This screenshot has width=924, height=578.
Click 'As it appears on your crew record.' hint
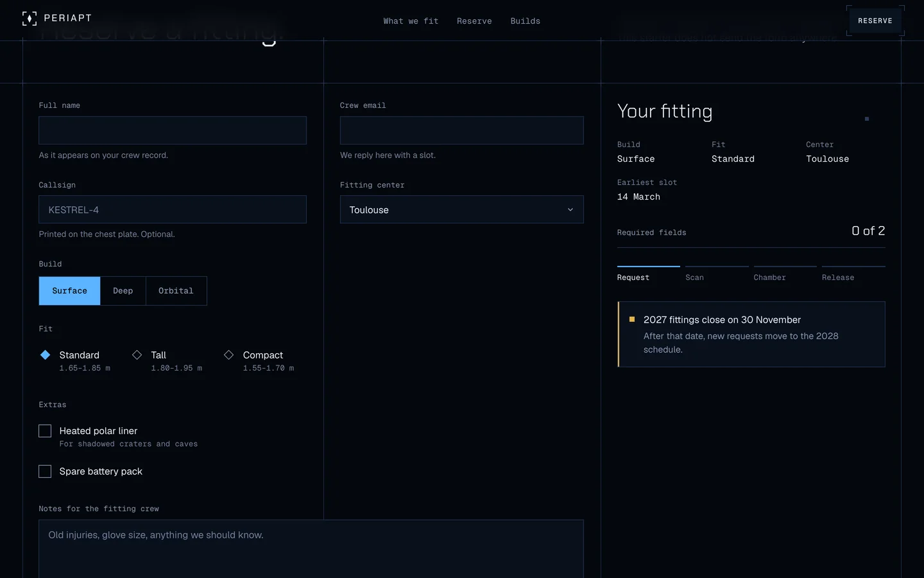103,155
